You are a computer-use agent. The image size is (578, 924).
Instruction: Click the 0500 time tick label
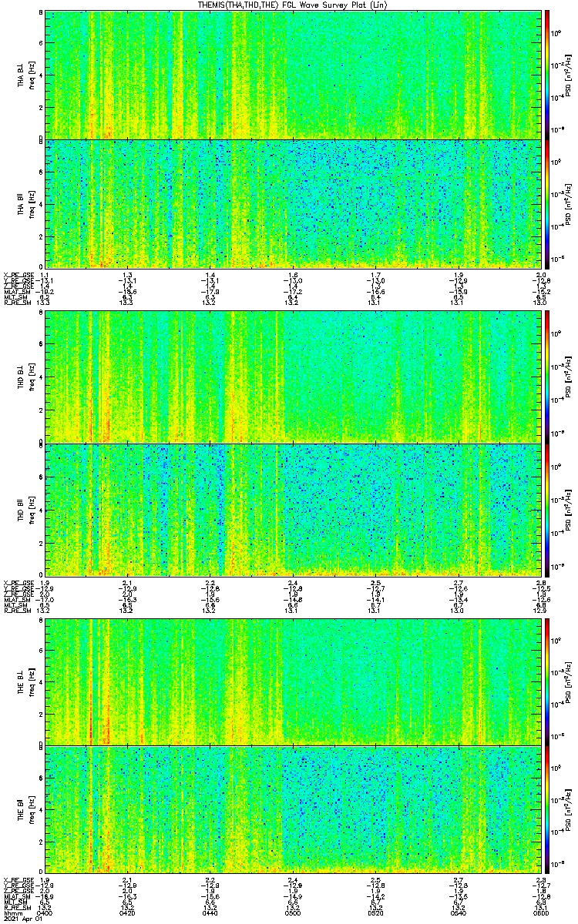click(293, 912)
